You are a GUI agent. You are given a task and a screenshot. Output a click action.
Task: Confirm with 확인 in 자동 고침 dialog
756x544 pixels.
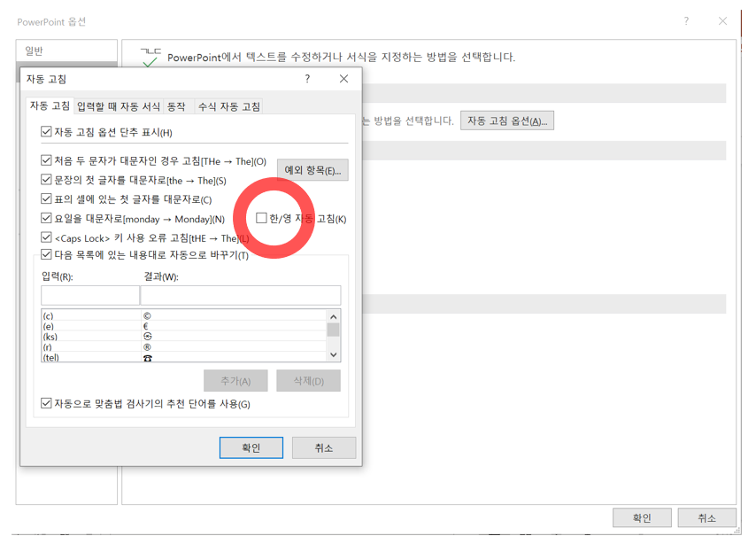pyautogui.click(x=251, y=448)
